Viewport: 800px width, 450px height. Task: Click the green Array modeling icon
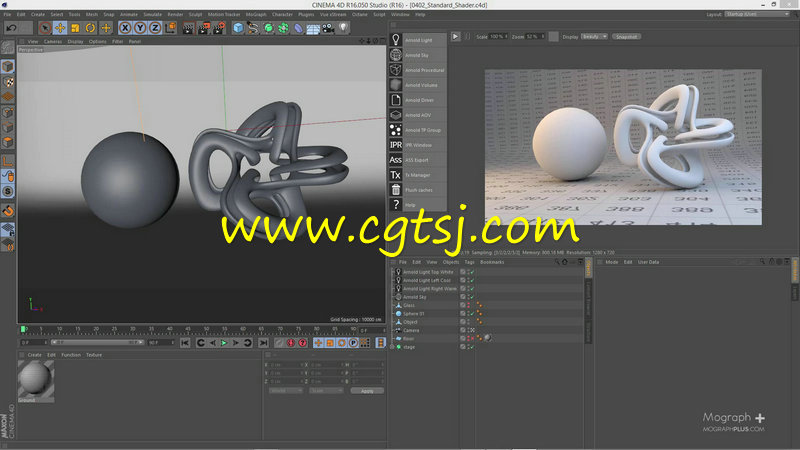(x=283, y=28)
